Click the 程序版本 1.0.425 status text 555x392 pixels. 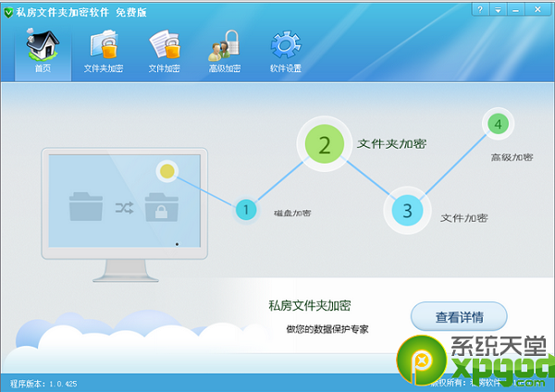click(43, 384)
